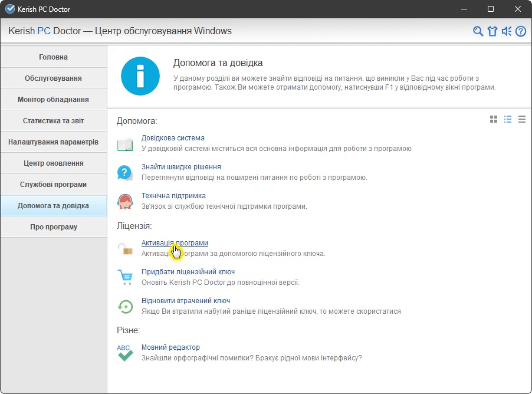Click the shopping cart license icon
The width and height of the screenshot is (532, 394).
(x=125, y=277)
